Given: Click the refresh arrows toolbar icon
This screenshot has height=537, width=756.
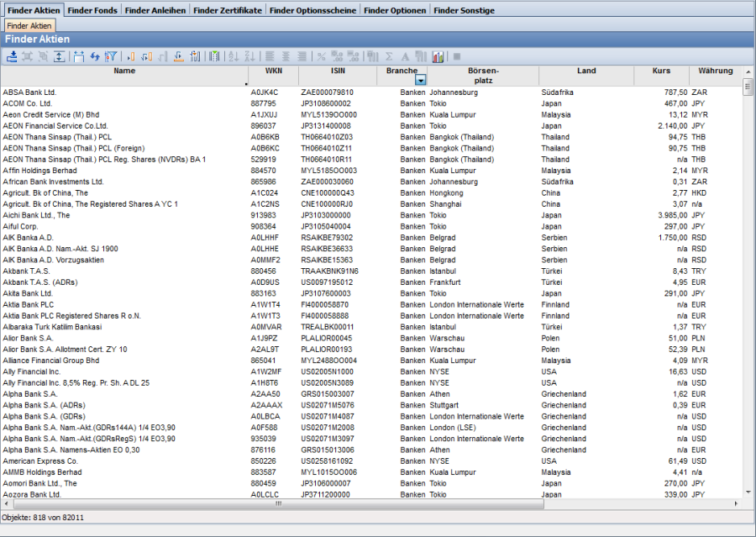Looking at the screenshot, I should 95,56.
